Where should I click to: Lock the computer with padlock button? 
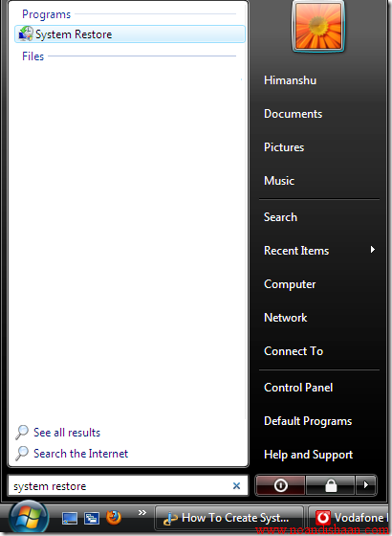331,485
